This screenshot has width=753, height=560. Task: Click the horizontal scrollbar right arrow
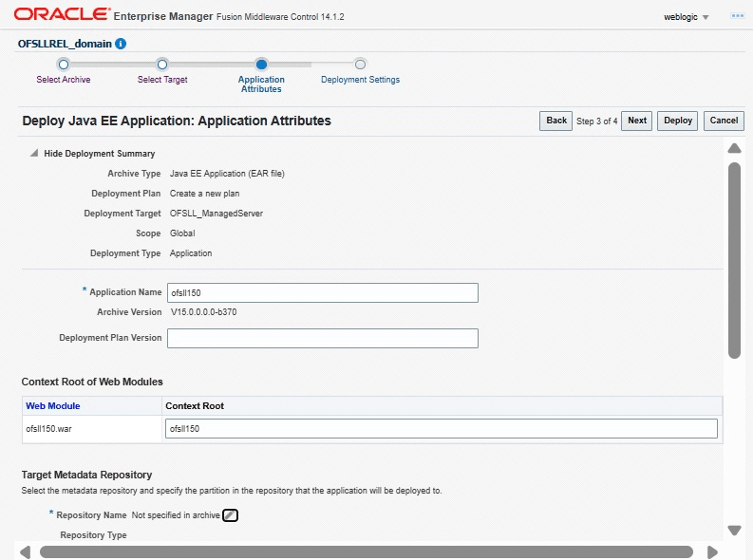[712, 551]
